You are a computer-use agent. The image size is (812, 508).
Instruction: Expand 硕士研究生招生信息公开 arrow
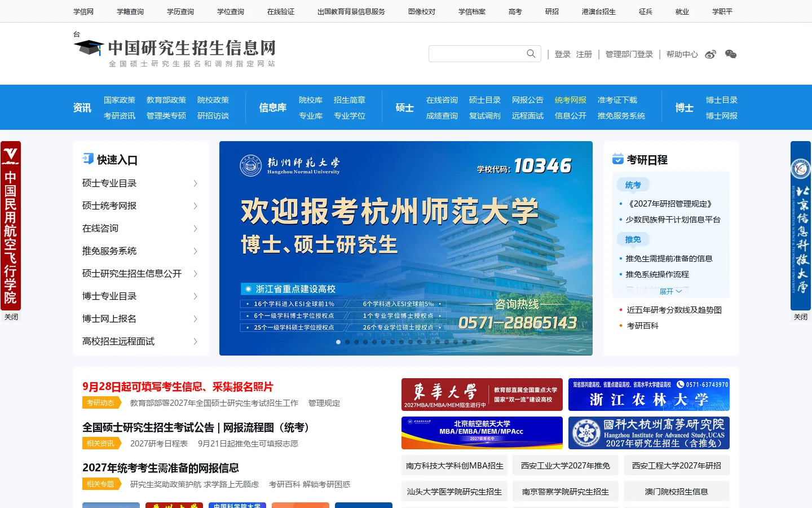click(195, 274)
